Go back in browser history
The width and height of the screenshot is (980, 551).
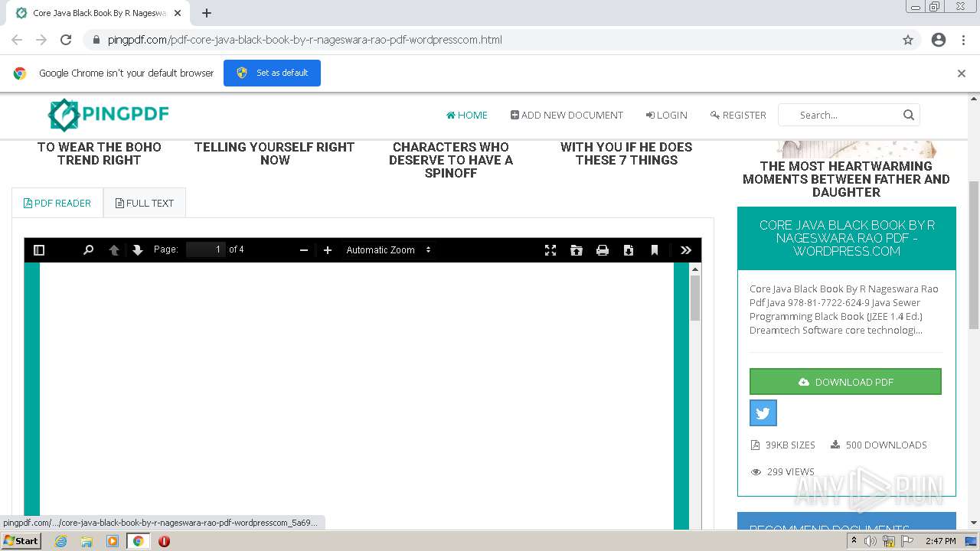pyautogui.click(x=17, y=40)
